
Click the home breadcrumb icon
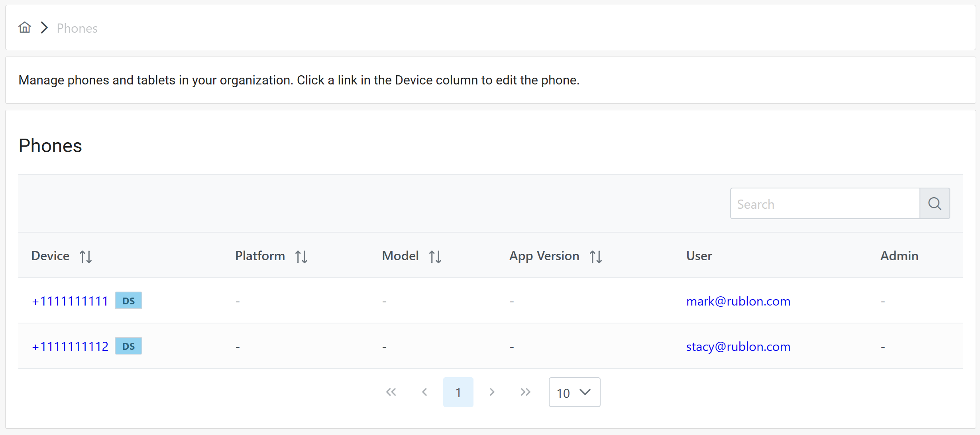coord(25,27)
